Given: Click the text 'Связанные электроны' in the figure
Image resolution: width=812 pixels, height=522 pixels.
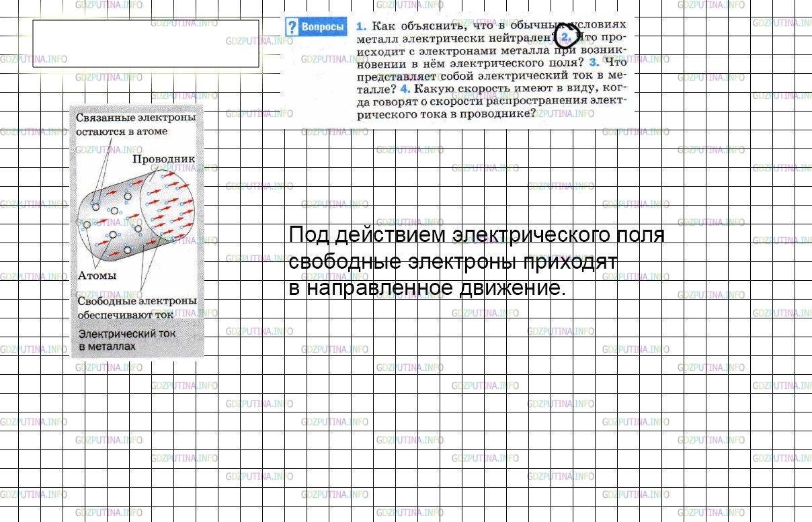Looking at the screenshot, I should point(136,118).
